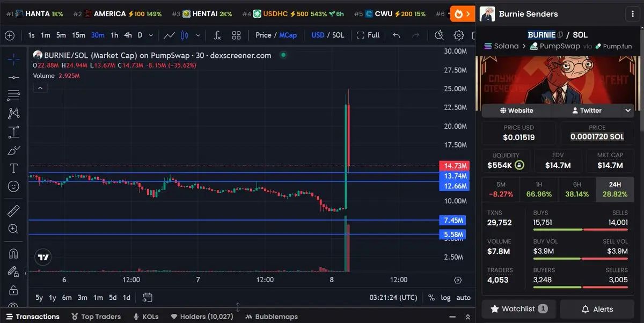Open the KOLs tab
Image resolution: width=644 pixels, height=323 pixels.
[146, 317]
